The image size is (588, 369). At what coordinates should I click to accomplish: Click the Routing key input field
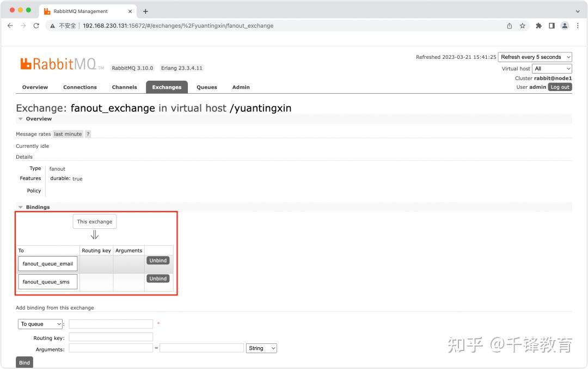pos(111,336)
